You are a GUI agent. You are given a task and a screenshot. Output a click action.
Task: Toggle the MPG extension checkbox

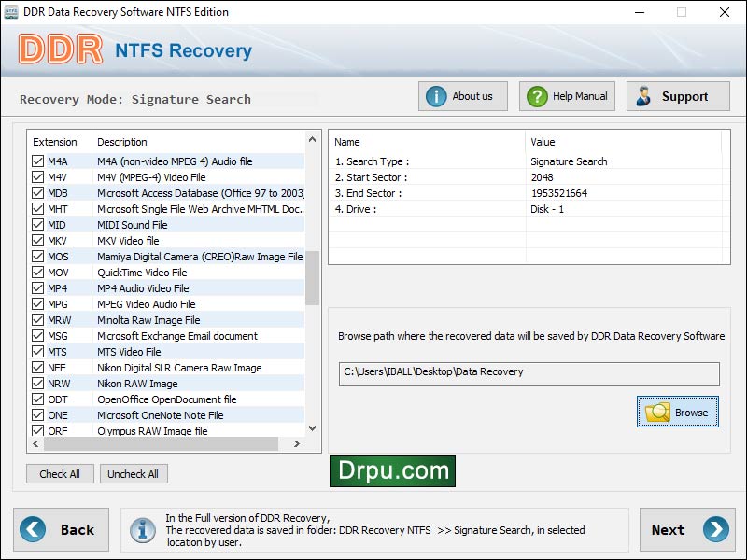pyautogui.click(x=37, y=304)
